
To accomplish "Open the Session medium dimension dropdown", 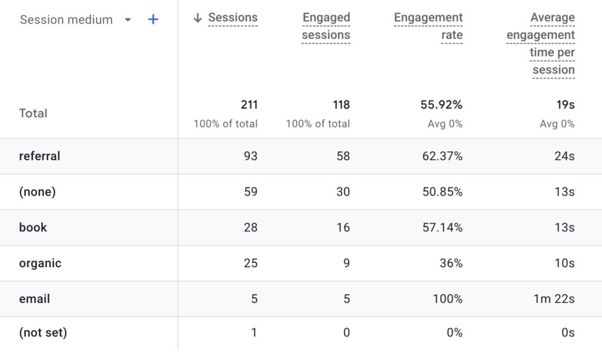I will click(x=66, y=19).
